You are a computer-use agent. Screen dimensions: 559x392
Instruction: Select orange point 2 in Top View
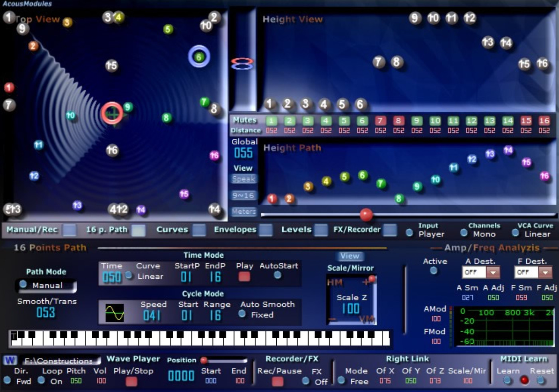pyautogui.click(x=33, y=46)
